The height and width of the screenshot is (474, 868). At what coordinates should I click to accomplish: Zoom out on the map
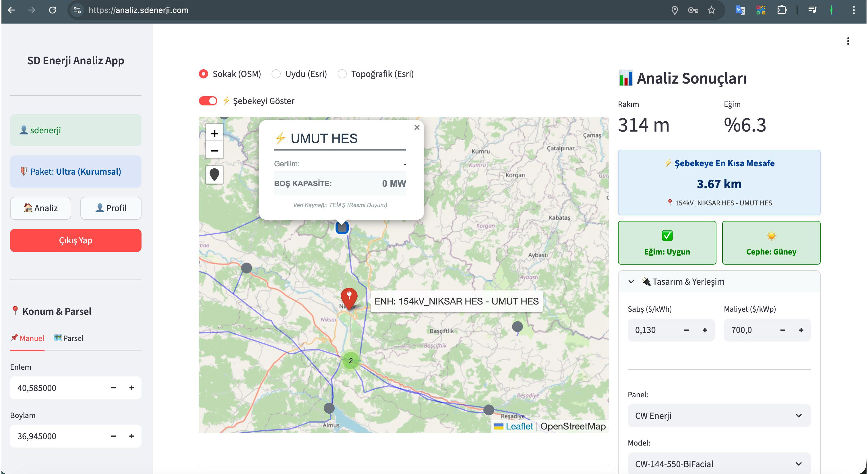click(x=214, y=151)
